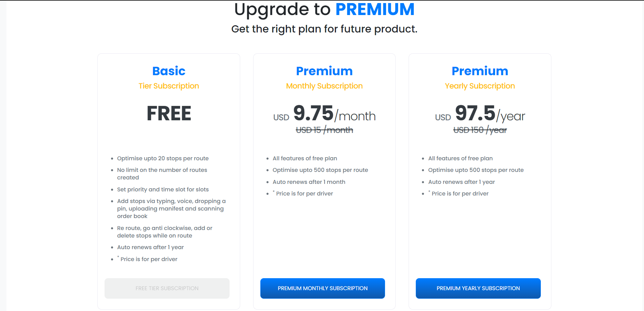Click "Set priority and time slot for slots"
The height and width of the screenshot is (311, 644).
[x=163, y=189]
